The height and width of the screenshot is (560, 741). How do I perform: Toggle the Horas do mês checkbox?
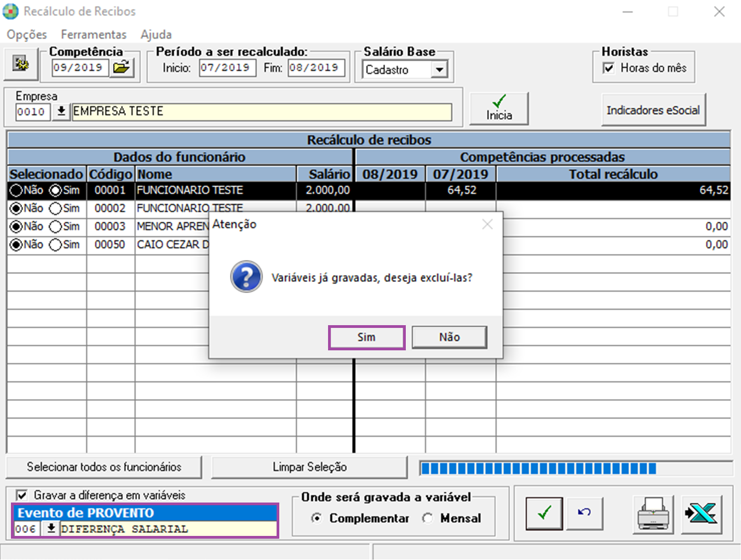pyautogui.click(x=608, y=68)
